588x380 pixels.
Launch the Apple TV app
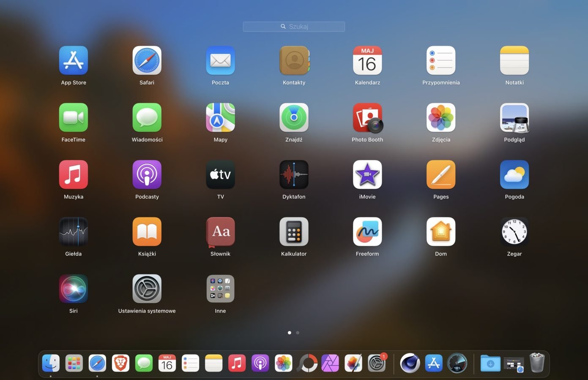click(221, 174)
